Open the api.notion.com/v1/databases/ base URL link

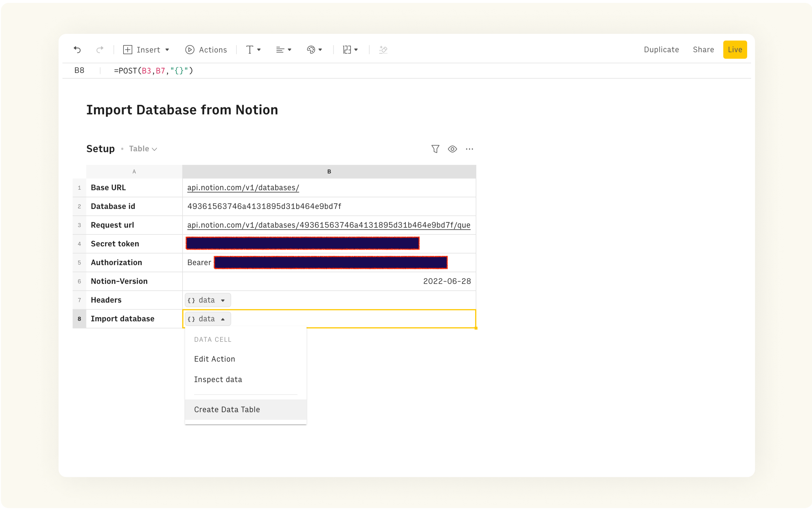click(x=243, y=187)
